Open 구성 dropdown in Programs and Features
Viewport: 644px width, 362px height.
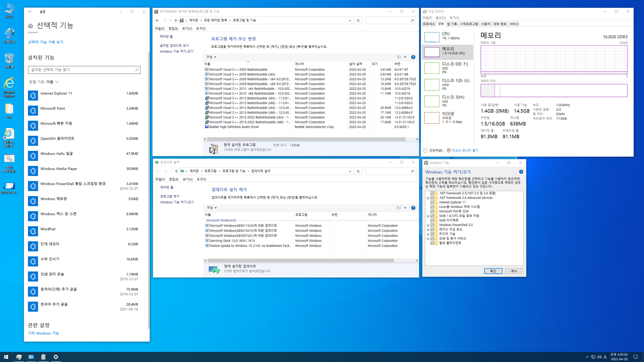point(211,57)
